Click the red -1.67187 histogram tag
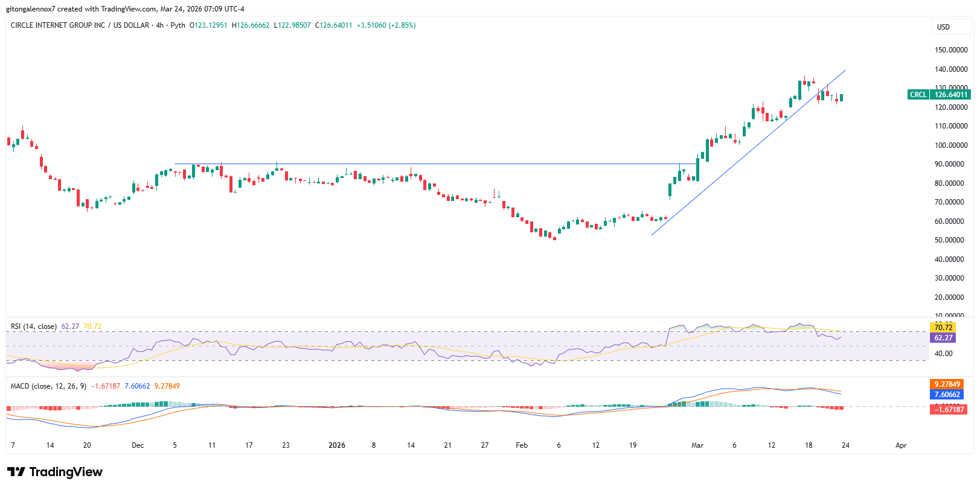 click(949, 410)
